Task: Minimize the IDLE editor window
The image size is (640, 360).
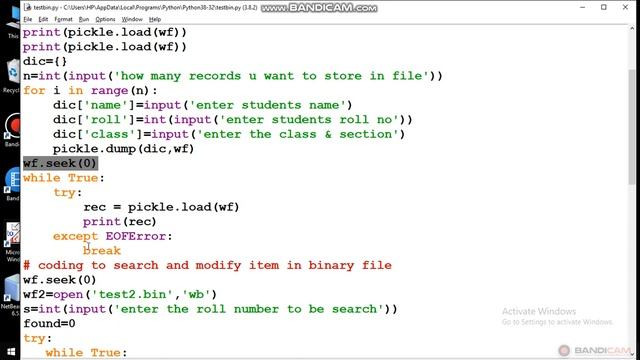Action: click(x=582, y=7)
